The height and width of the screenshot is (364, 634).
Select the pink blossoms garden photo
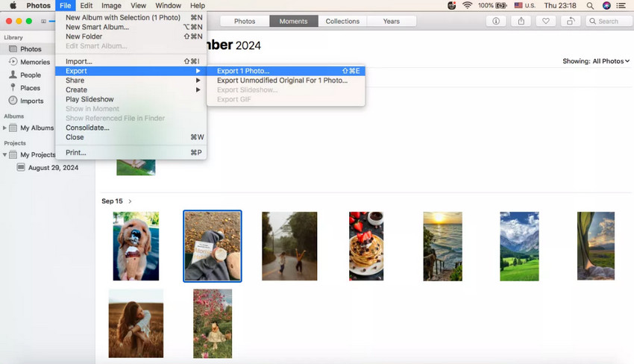tap(213, 323)
